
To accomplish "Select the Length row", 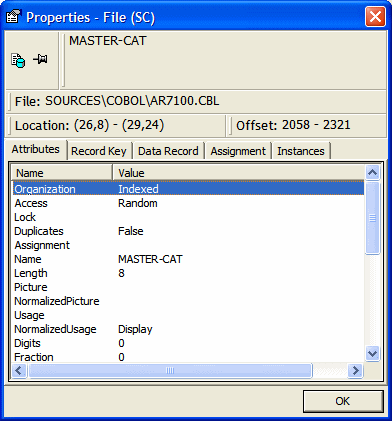I will 188,273.
